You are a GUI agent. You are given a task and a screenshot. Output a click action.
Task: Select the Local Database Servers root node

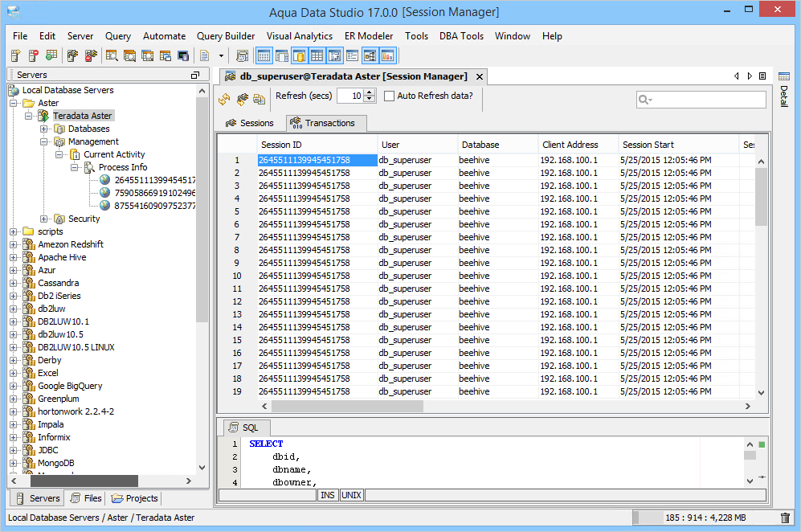pyautogui.click(x=68, y=90)
